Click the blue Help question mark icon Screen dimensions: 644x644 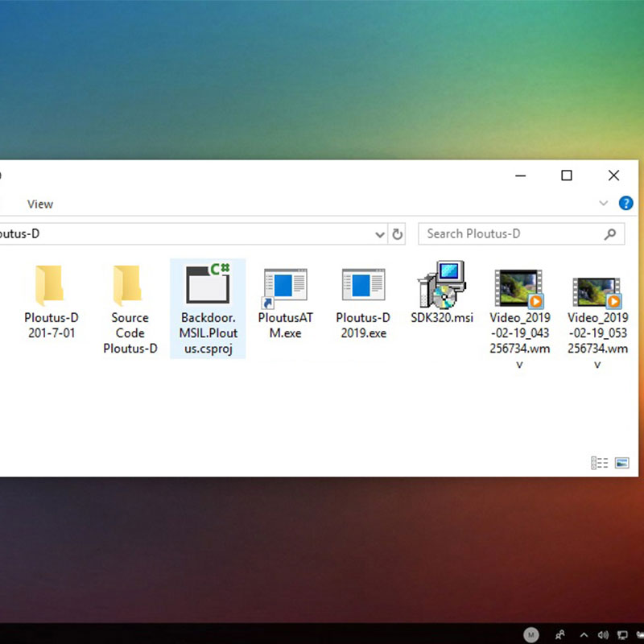(x=625, y=204)
